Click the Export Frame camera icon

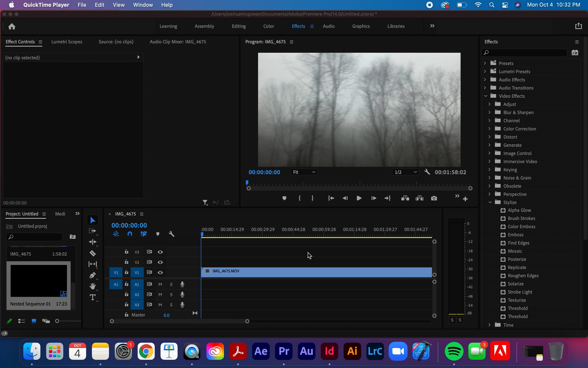pos(434,198)
